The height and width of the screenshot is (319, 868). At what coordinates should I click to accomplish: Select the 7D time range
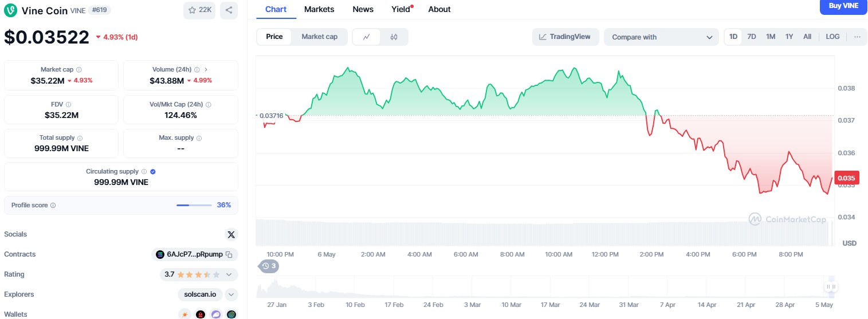[x=752, y=37]
